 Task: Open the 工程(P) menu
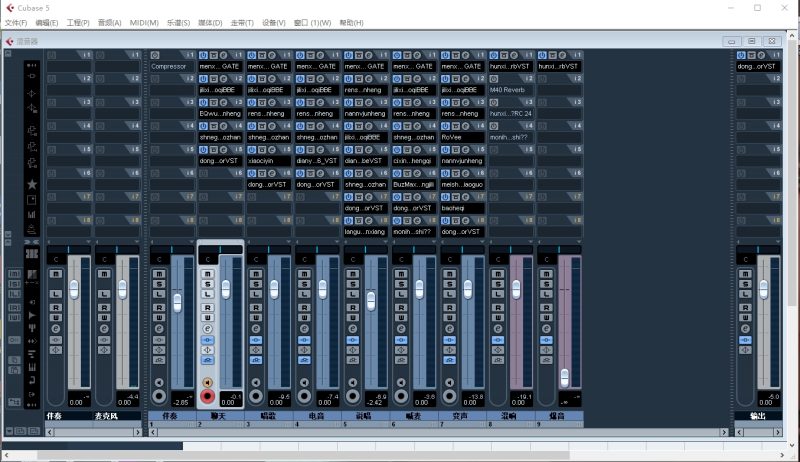point(78,23)
